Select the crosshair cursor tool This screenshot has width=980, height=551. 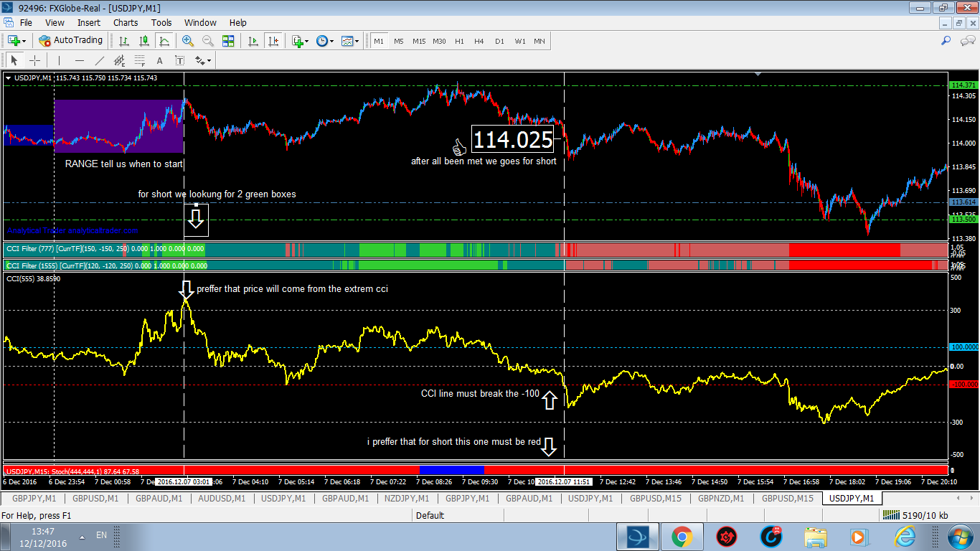point(34,60)
